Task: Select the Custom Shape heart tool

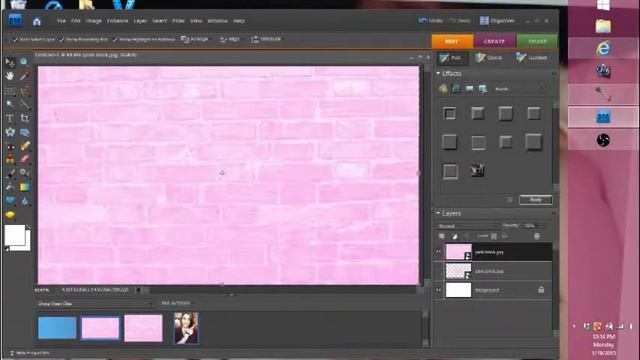Action: point(10,201)
